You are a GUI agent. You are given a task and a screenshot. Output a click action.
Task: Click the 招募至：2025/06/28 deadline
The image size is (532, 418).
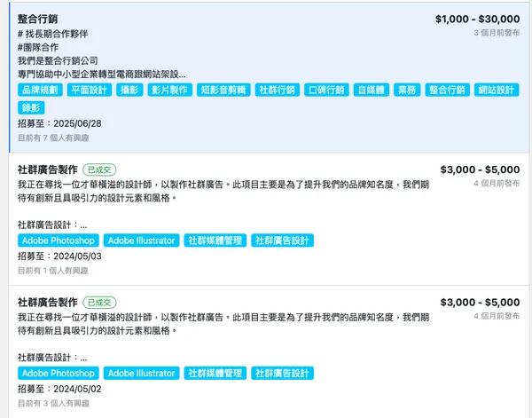[x=59, y=123]
